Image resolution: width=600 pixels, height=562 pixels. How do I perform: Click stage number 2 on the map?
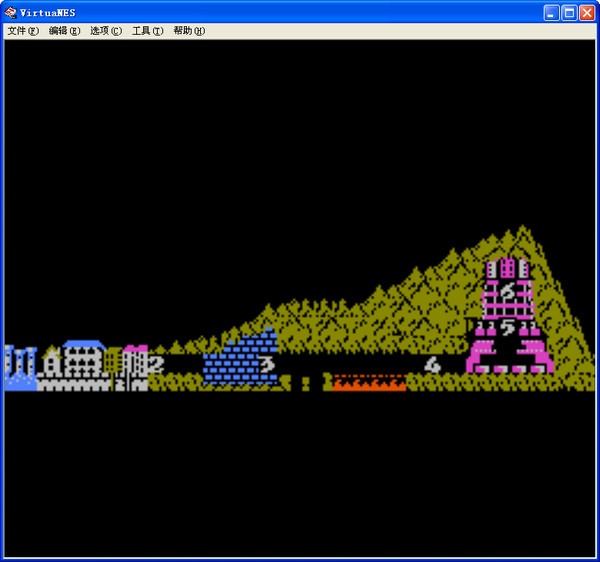tap(156, 365)
